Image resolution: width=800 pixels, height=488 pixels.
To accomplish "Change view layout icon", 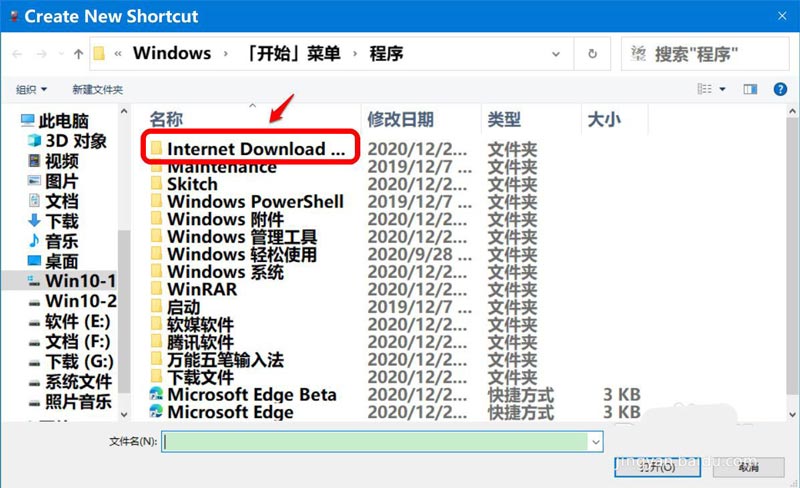I will pyautogui.click(x=705, y=89).
